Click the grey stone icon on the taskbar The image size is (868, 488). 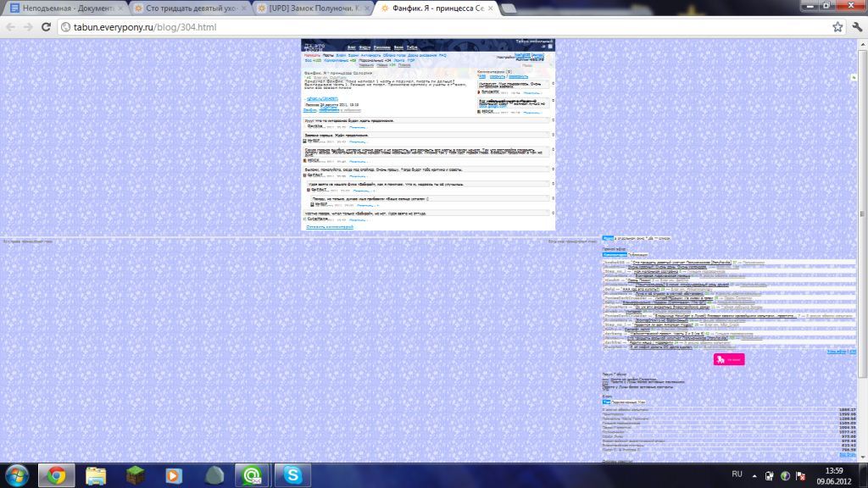(214, 475)
